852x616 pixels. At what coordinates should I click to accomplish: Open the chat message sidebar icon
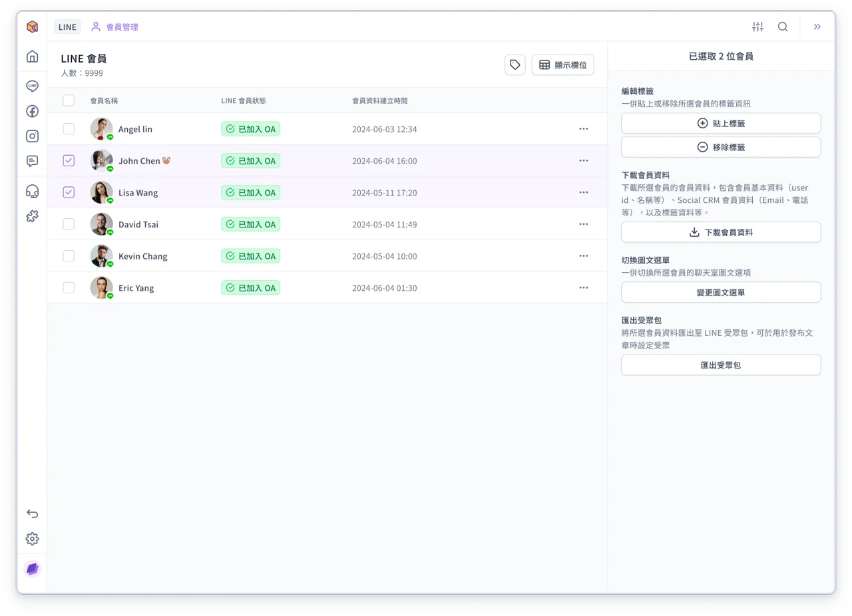[x=32, y=160]
